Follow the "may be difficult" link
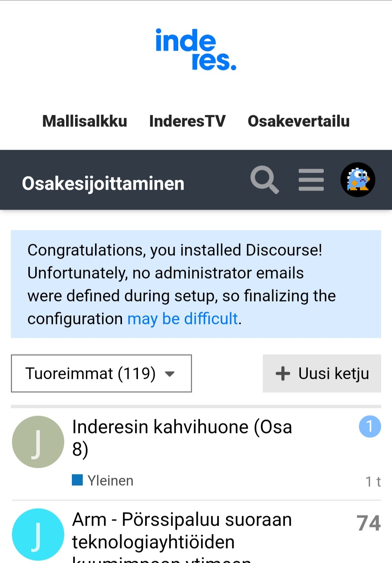The height and width of the screenshot is (563, 392). click(x=183, y=319)
